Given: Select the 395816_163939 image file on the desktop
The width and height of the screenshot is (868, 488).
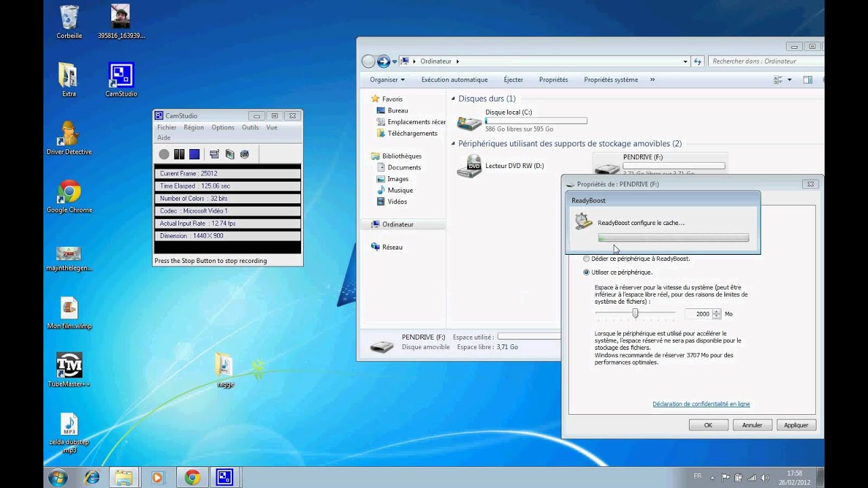Looking at the screenshot, I should coord(121,22).
